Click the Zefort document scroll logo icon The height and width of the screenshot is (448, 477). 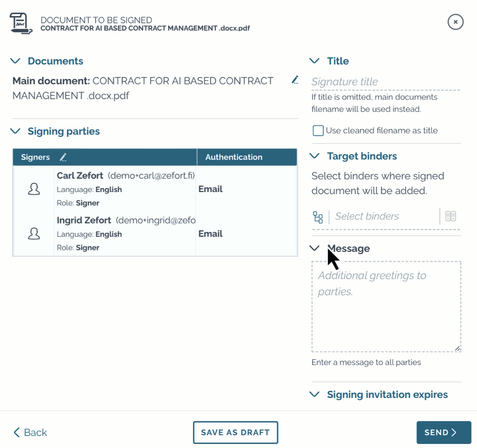[x=21, y=23]
